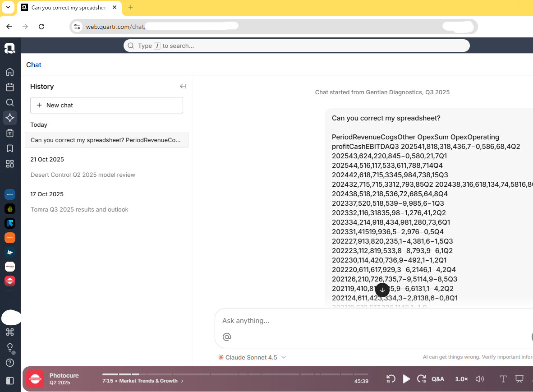Screen dimensions: 533x392
Task: Open the Bookmarks icon in sidebar
Action: click(x=10, y=148)
